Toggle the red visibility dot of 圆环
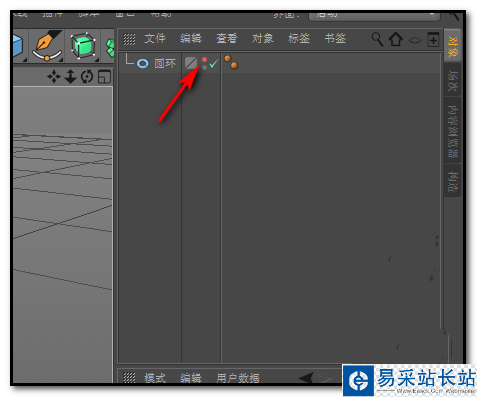Image resolution: width=477 pixels, height=397 pixels. pos(204,59)
